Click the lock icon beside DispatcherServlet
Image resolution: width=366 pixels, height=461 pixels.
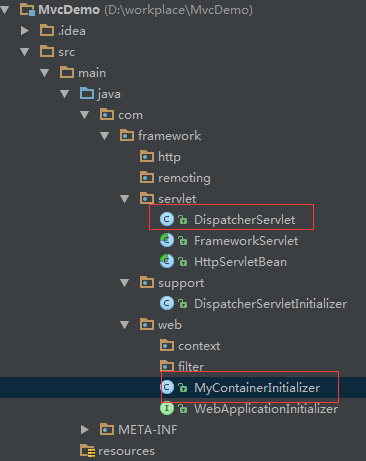point(182,220)
